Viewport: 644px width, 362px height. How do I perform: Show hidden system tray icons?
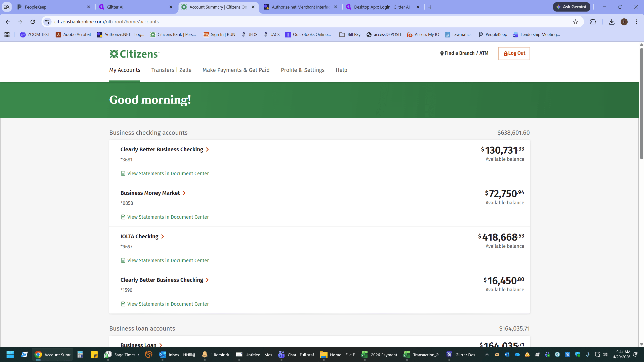[487, 354]
